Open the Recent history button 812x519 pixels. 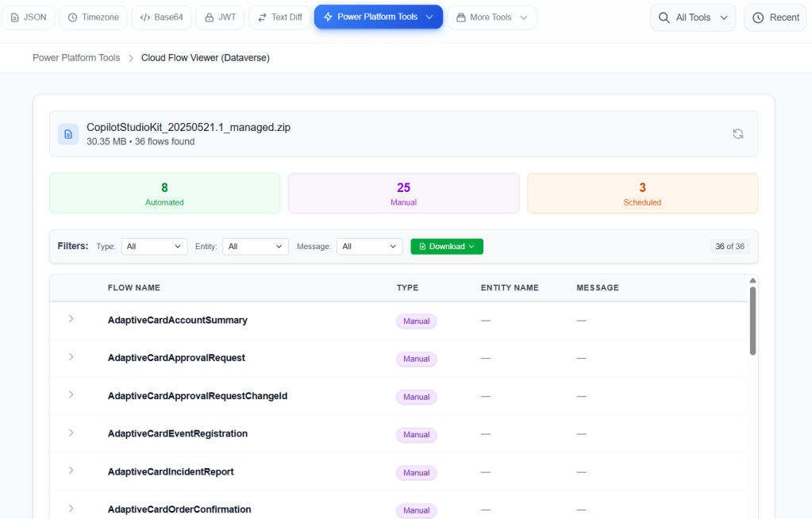point(775,17)
